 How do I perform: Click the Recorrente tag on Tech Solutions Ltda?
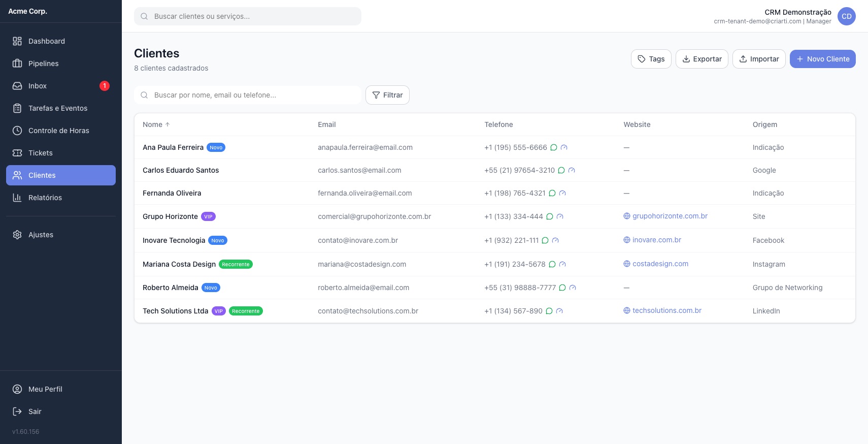click(246, 311)
